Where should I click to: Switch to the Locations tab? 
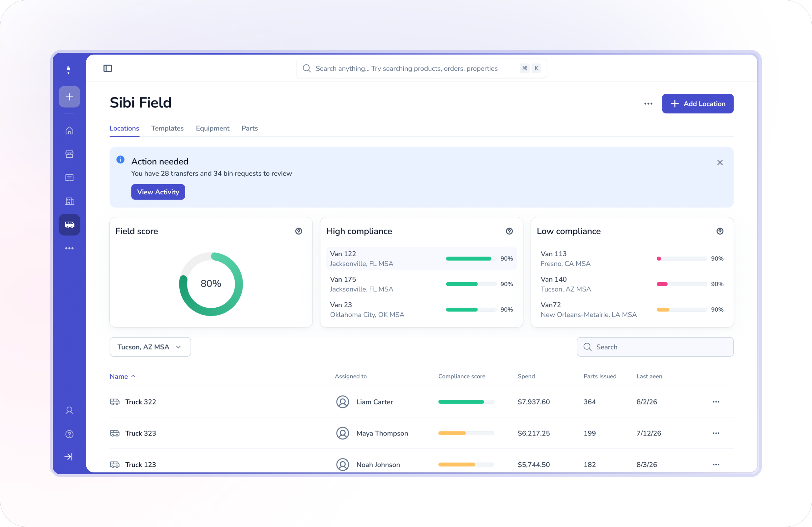(124, 128)
